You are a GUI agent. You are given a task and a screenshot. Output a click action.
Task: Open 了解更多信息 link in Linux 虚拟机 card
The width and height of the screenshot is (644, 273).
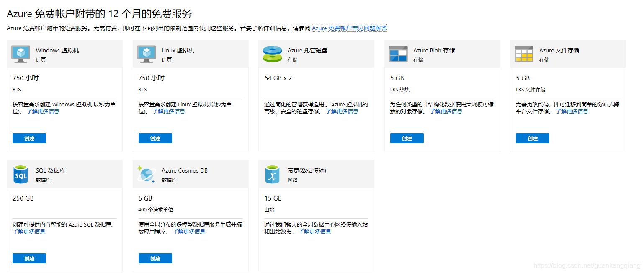click(x=169, y=111)
